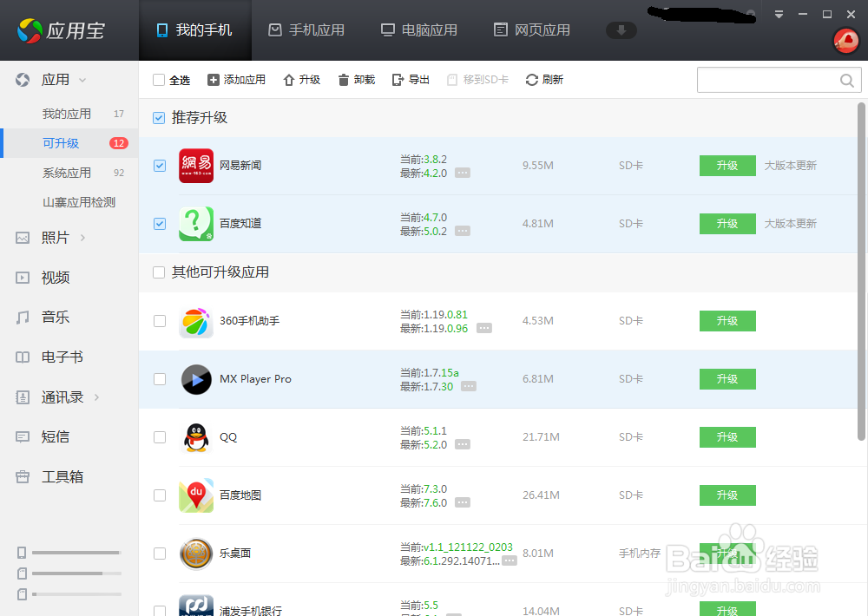This screenshot has height=616, width=868.
Task: Check the 百度地图 checkbox
Action: point(160,495)
